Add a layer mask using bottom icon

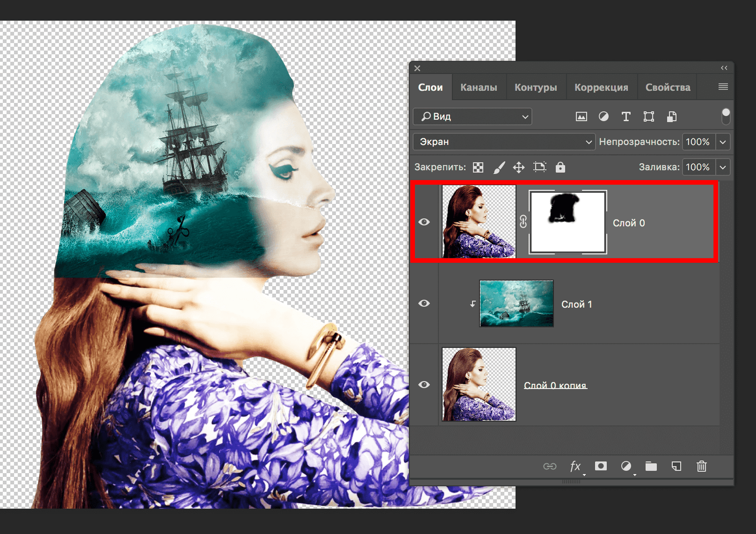coord(601,466)
